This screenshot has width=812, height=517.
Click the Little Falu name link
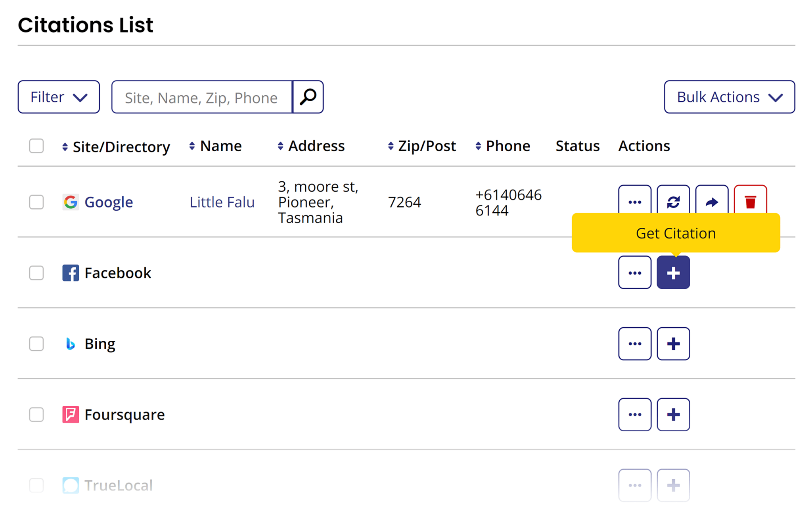[221, 201]
